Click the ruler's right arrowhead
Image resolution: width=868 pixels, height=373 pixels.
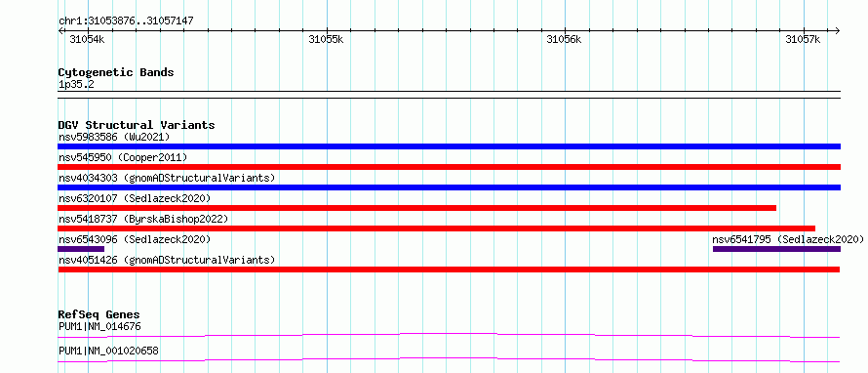click(837, 31)
